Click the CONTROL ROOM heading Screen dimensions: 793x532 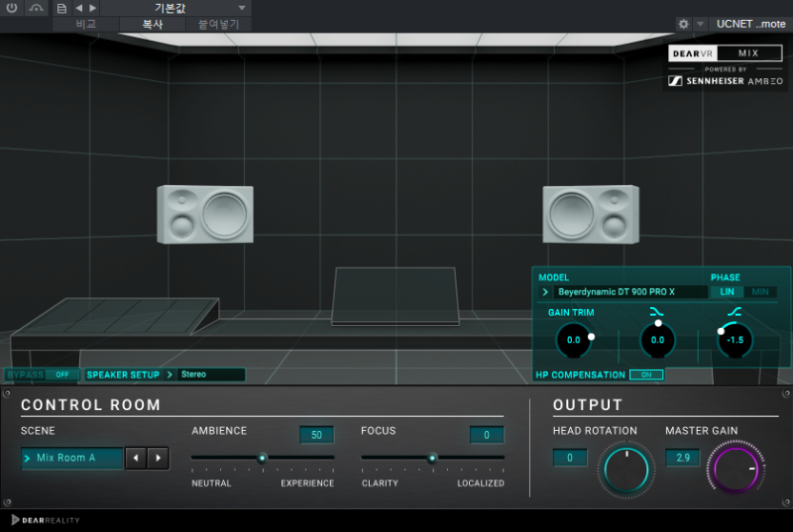tap(90, 405)
